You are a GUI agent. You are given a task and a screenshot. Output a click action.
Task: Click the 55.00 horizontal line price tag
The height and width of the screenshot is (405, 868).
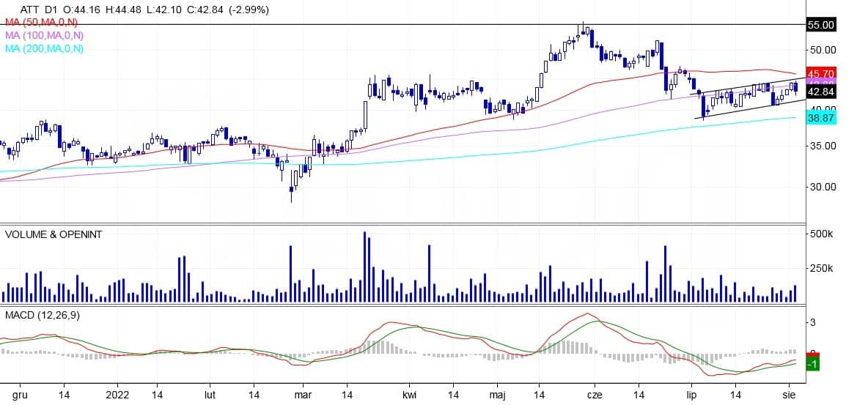(820, 25)
